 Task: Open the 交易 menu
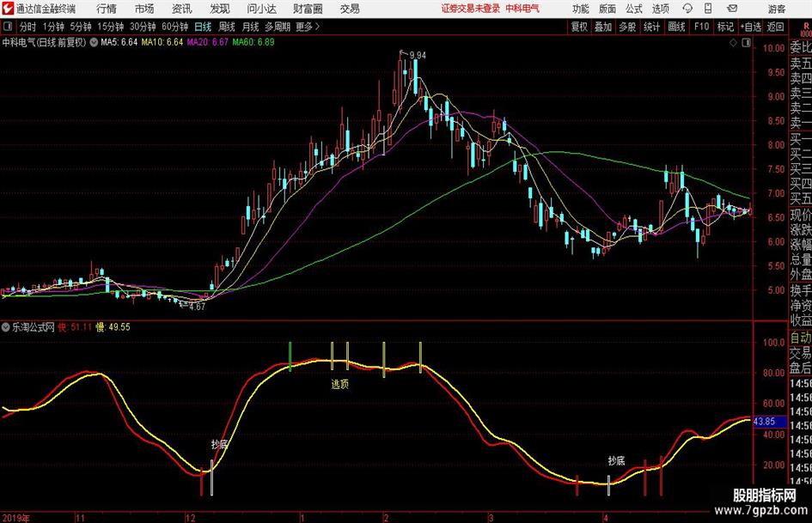click(350, 9)
